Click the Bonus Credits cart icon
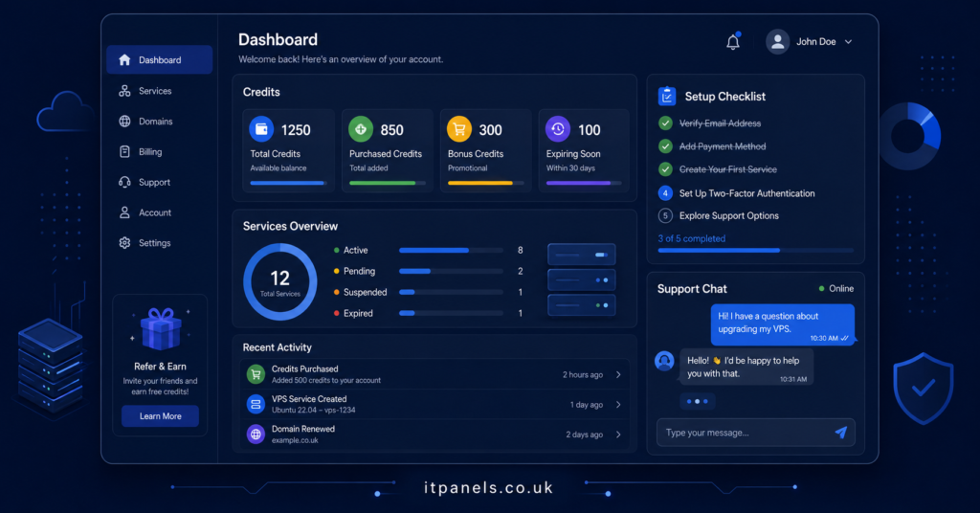Image resolution: width=980 pixels, height=513 pixels. coord(458,129)
